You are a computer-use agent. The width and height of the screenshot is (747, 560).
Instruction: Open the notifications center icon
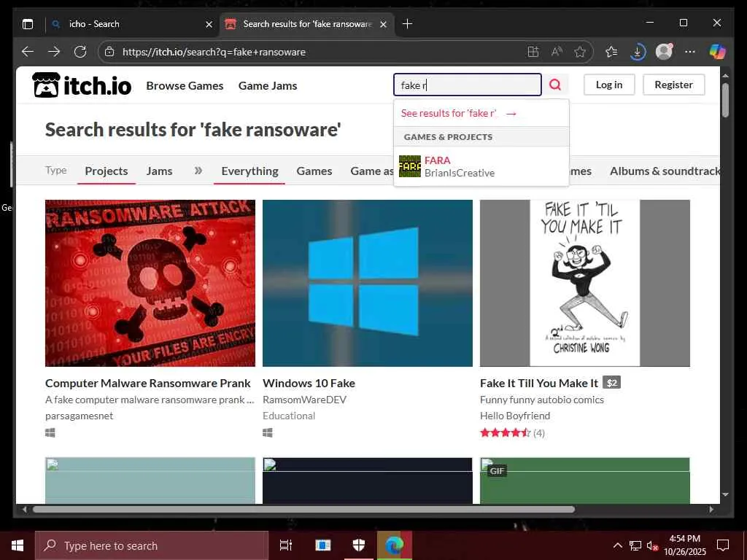[723, 545]
